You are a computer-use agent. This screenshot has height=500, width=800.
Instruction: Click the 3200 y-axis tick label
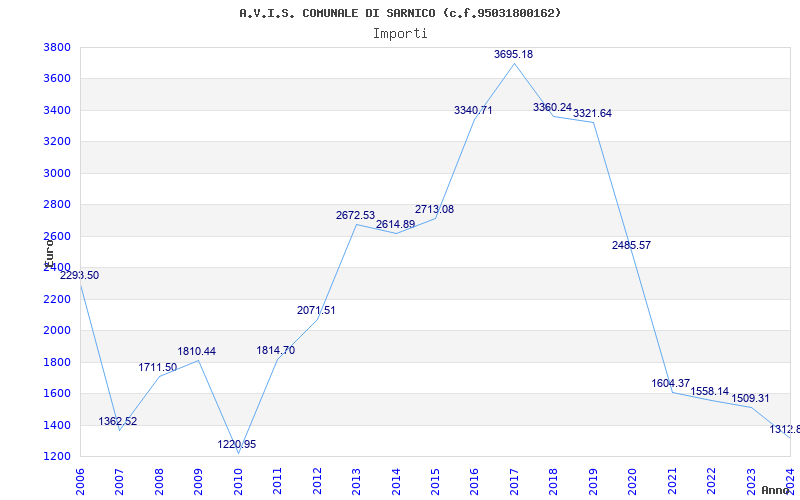[x=57, y=141]
